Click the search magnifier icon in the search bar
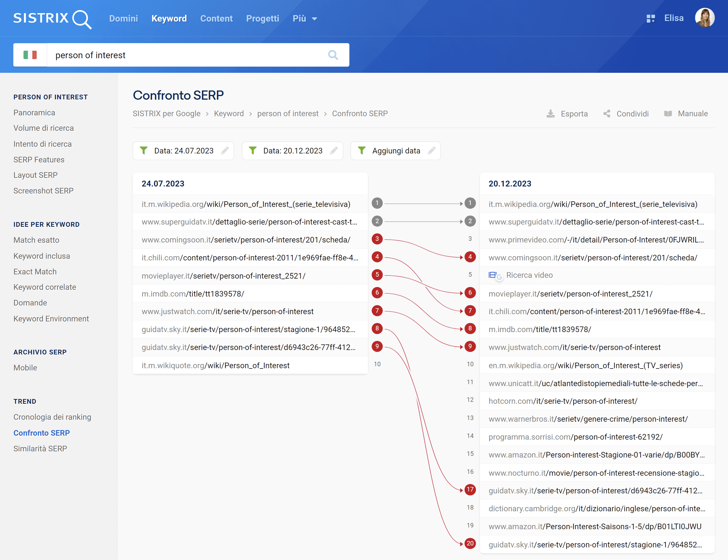Viewport: 728px width, 560px height. tap(333, 55)
